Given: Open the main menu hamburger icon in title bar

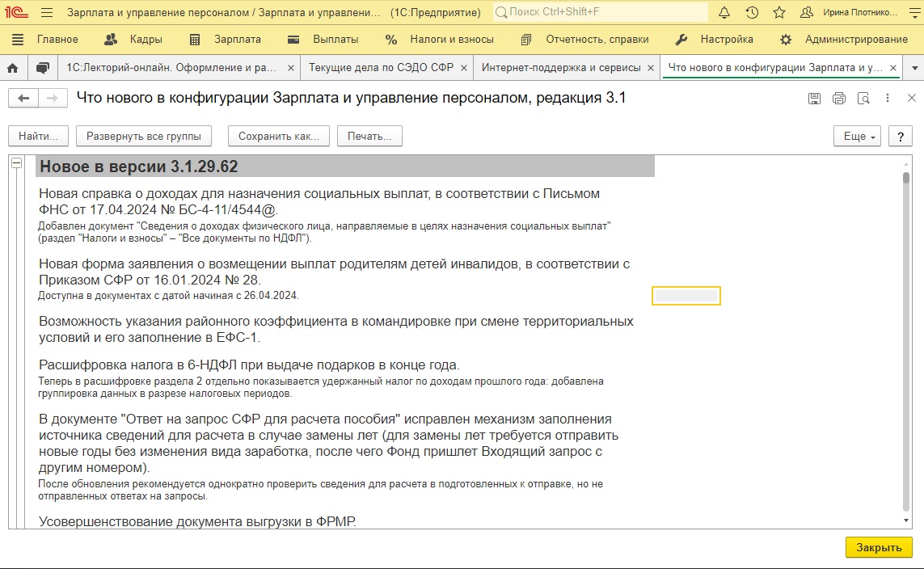Looking at the screenshot, I should 47,12.
